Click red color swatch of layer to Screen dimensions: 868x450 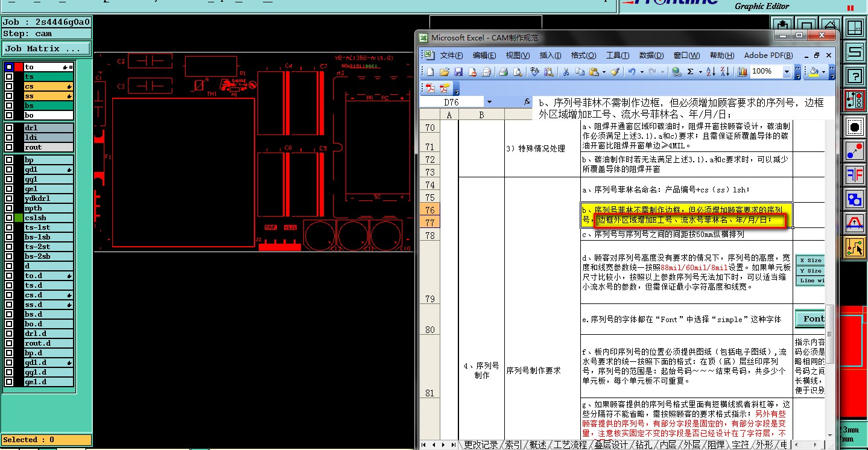point(19,67)
